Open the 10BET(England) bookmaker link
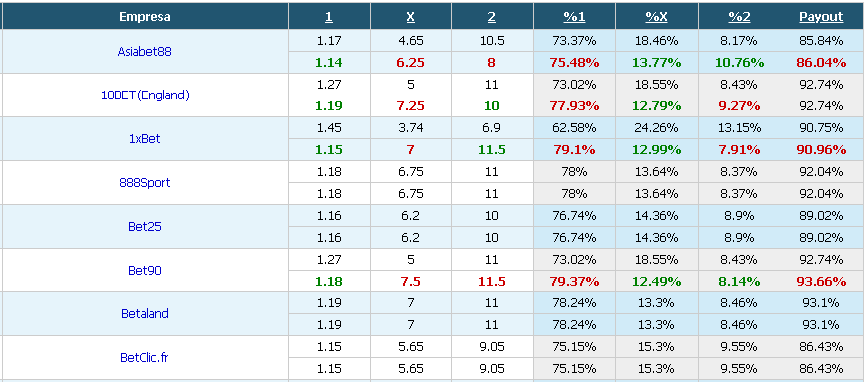The image size is (868, 382). pos(145,95)
